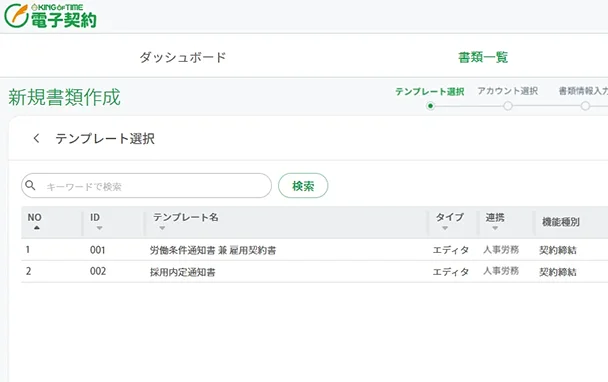Select the アカウント選択 step marker
This screenshot has height=382, width=608.
(508, 106)
